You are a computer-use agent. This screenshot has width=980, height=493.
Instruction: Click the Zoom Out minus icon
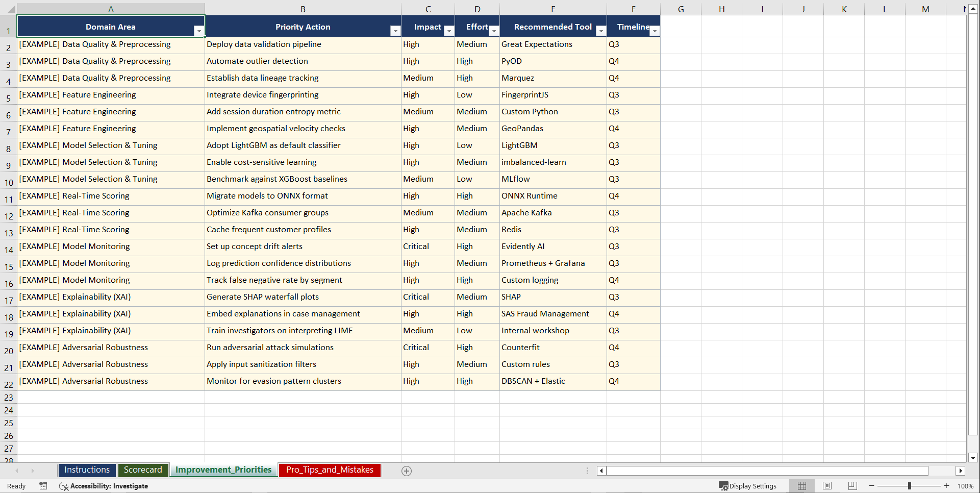pyautogui.click(x=871, y=486)
